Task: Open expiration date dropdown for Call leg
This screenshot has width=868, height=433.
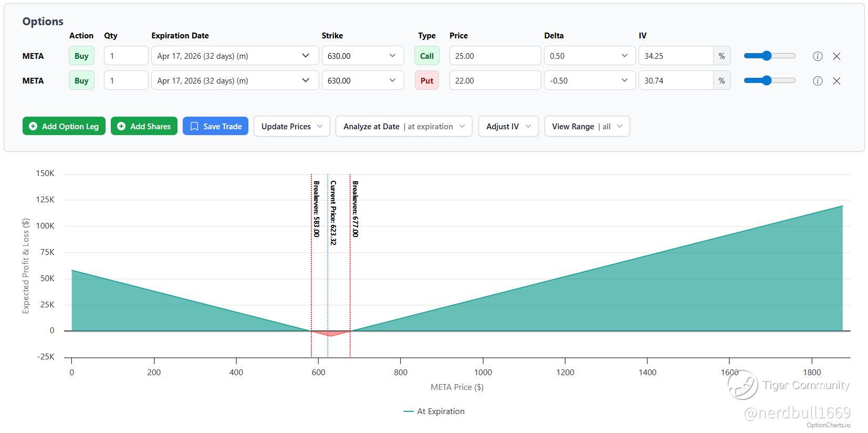Action: coord(235,56)
